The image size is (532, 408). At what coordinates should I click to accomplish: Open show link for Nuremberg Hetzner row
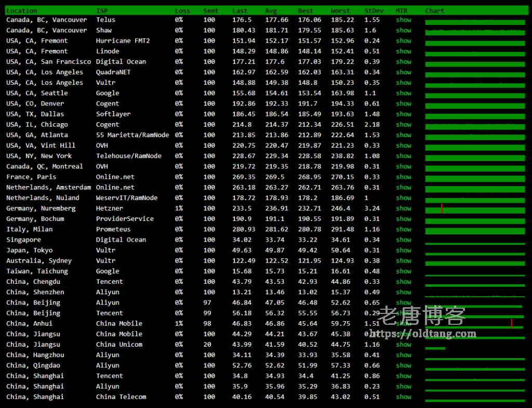[x=403, y=208]
